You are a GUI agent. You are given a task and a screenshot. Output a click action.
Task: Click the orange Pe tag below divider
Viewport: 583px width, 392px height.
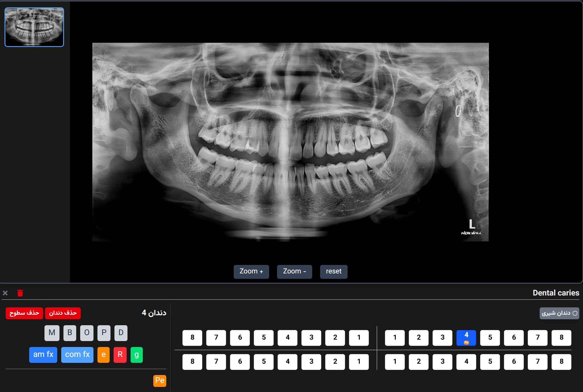(159, 380)
